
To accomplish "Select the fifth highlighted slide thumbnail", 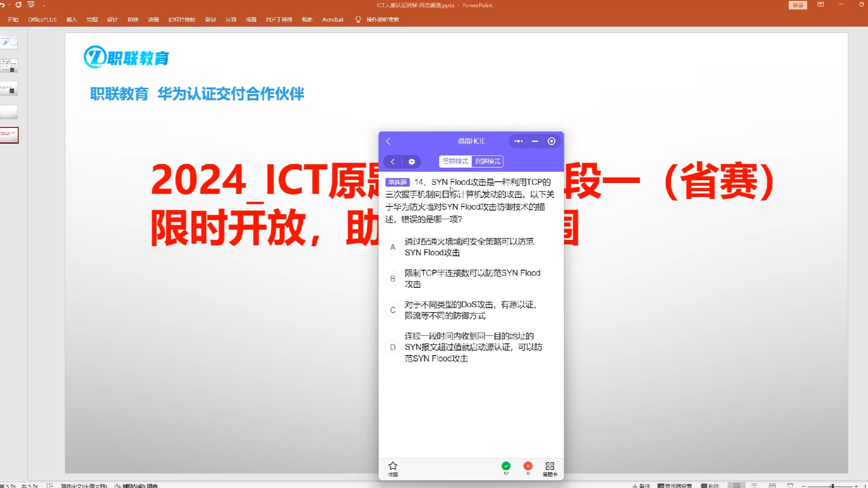I will pyautogui.click(x=9, y=135).
